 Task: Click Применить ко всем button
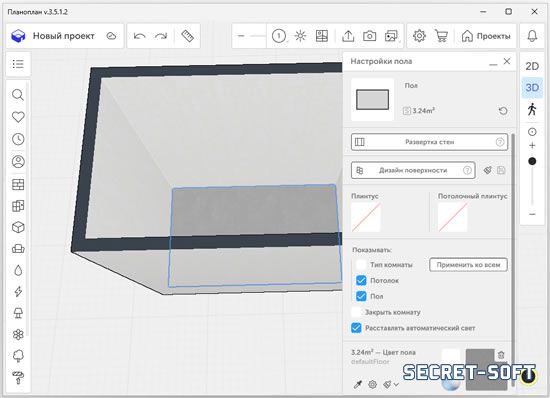click(x=468, y=265)
